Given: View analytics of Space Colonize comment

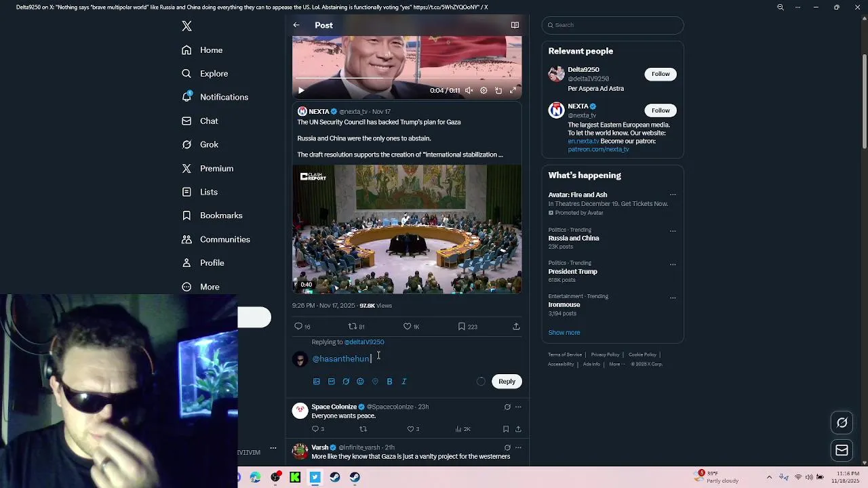Looking at the screenshot, I should click(462, 429).
